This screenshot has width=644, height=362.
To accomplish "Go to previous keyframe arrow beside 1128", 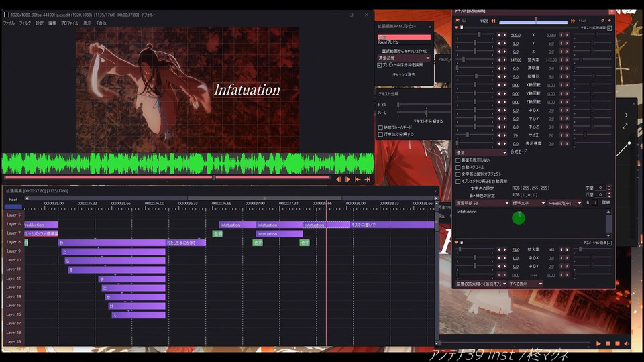I will click(x=493, y=21).
